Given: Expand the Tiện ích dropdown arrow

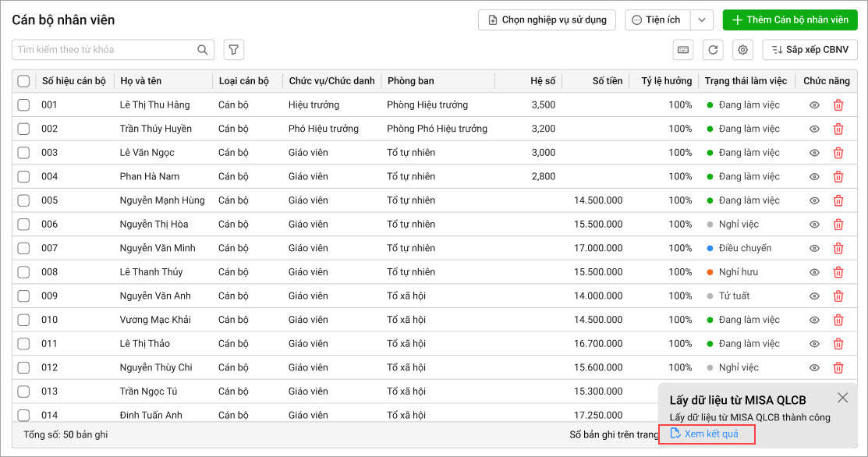Looking at the screenshot, I should coord(702,20).
